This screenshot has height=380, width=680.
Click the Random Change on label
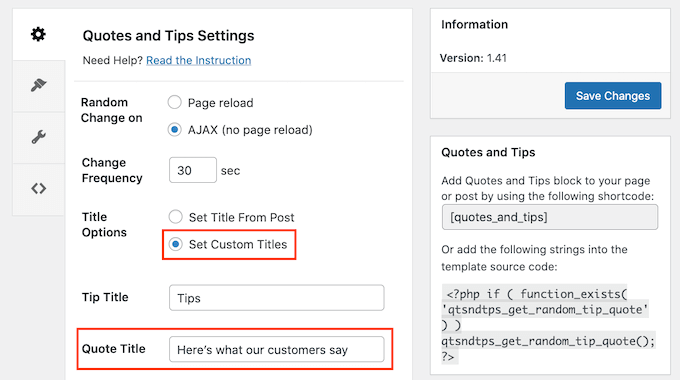[x=111, y=110]
